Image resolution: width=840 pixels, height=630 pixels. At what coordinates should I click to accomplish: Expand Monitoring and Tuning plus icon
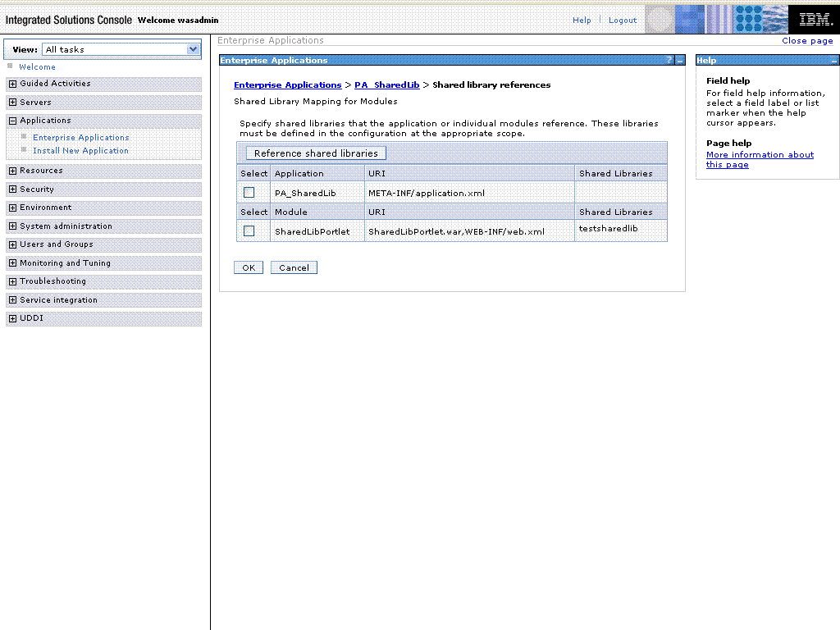pyautogui.click(x=13, y=263)
